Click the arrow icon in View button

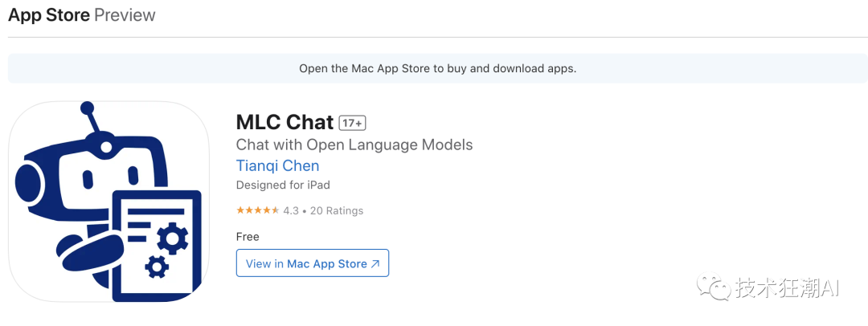(x=375, y=264)
